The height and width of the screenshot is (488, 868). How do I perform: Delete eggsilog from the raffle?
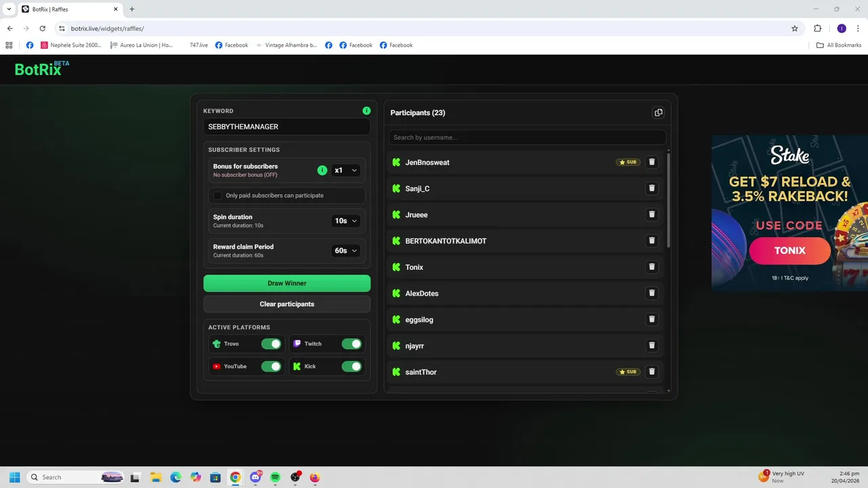click(652, 319)
